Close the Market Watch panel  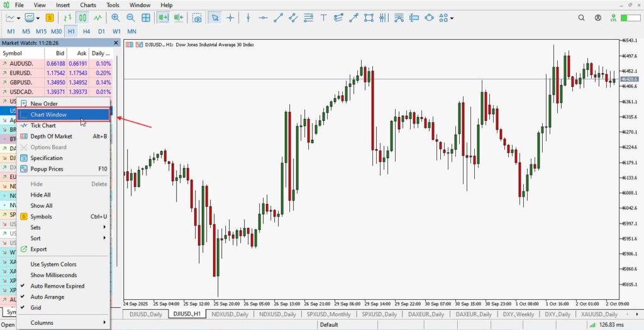116,43
